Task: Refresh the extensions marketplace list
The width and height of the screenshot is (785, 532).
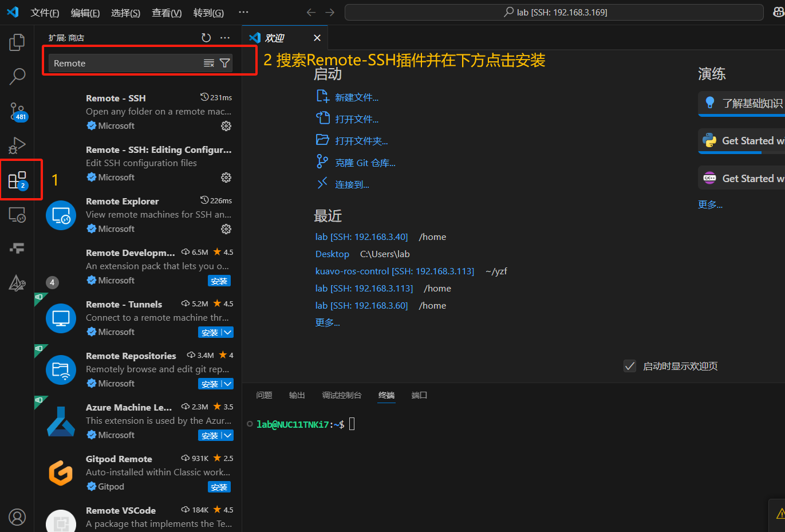Action: coord(206,37)
